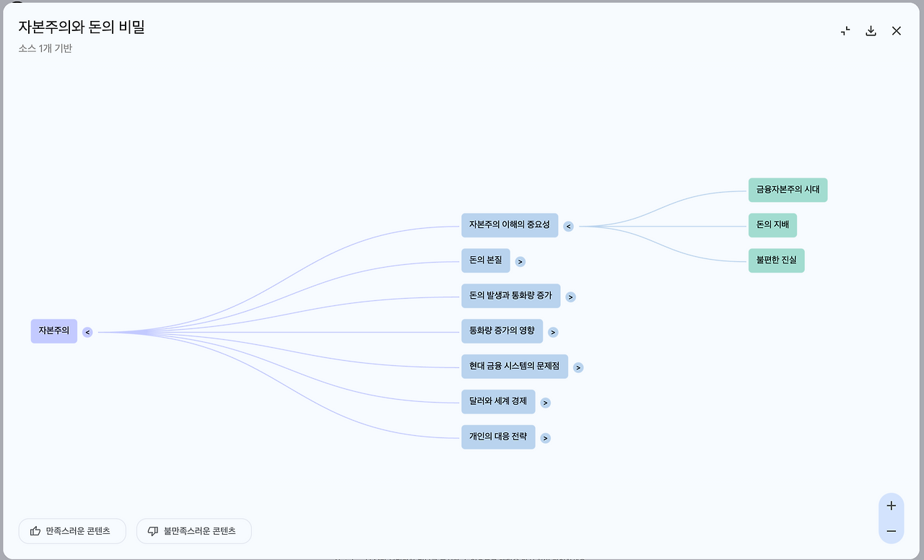Expand the 통화량 증가의 영향 branch
924x560 pixels.
[x=553, y=332]
